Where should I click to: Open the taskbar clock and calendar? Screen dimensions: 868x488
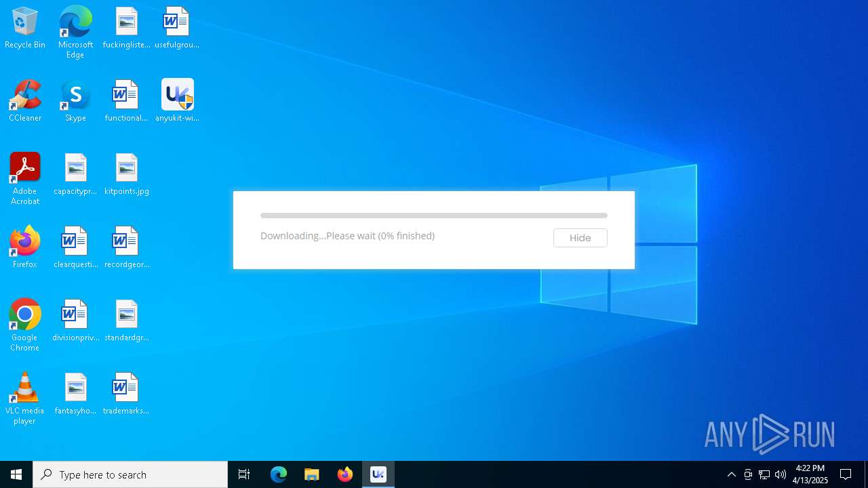coord(810,474)
